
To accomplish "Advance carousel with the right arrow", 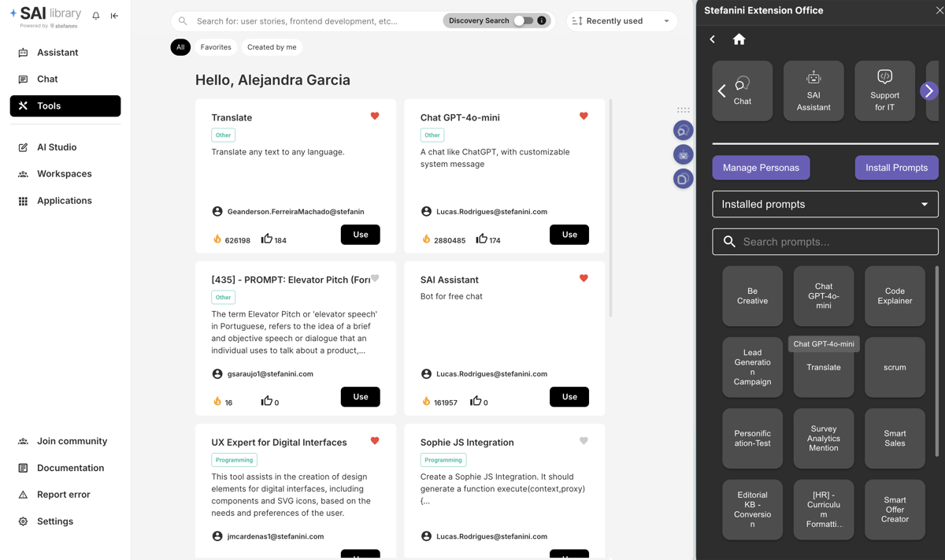I will coord(929,91).
